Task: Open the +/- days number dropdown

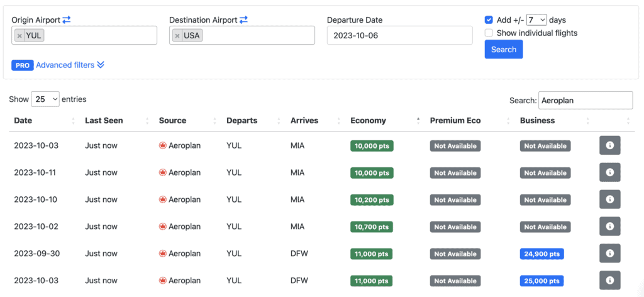Action: [x=536, y=20]
